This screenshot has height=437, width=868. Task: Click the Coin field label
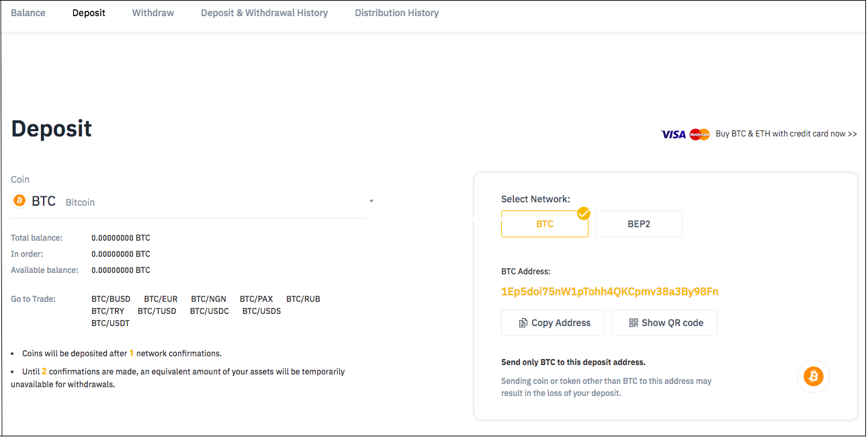coord(20,180)
